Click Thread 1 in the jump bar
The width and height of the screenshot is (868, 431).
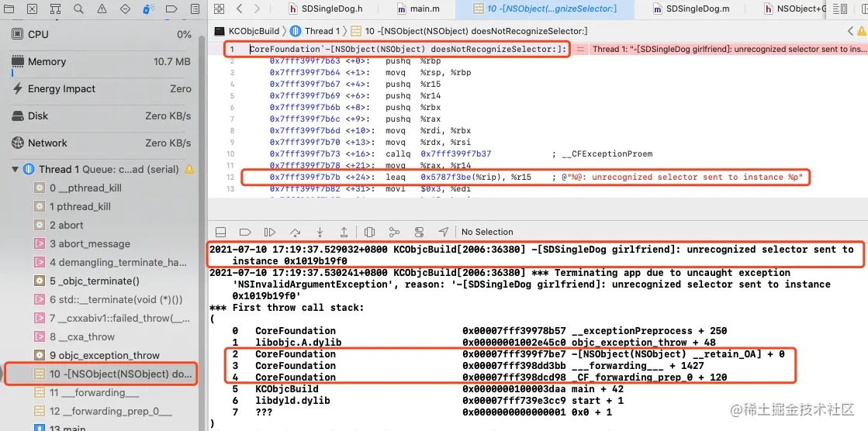[315, 31]
